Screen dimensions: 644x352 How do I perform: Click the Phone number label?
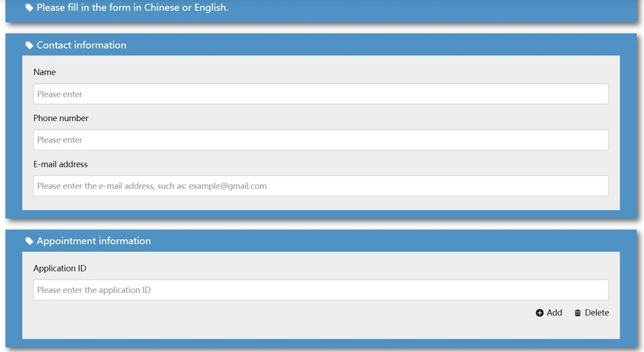pyautogui.click(x=61, y=118)
